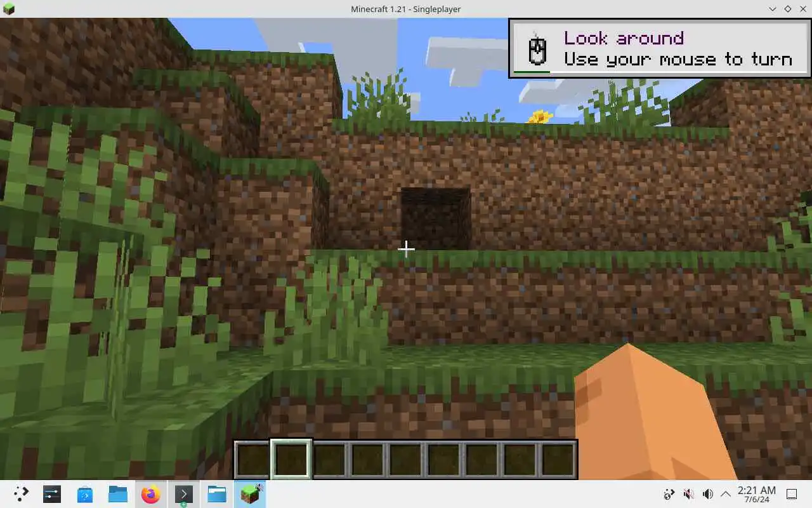Expand the hidden system tray icons
Viewport: 812px width, 508px height.
click(726, 494)
